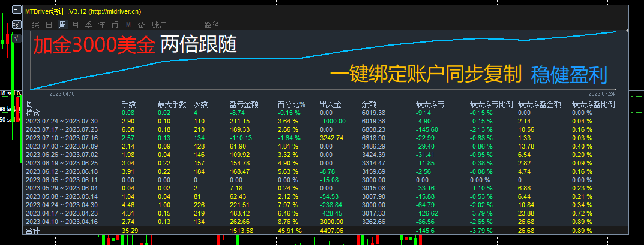Open the 年 yearly tab

[x=102, y=25]
